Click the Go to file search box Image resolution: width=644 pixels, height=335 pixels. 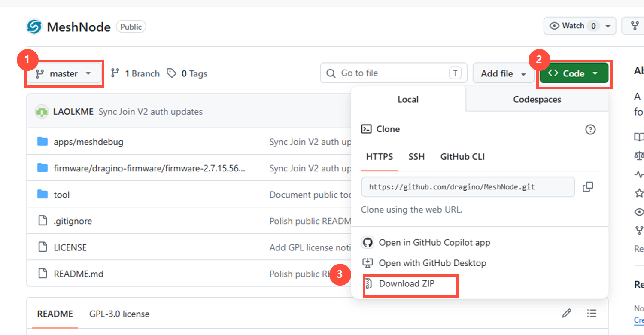point(393,73)
